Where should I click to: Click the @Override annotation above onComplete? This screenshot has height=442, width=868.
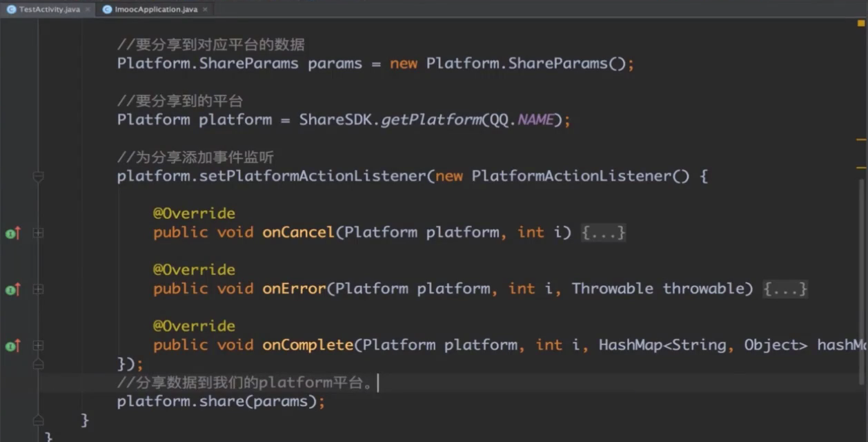tap(194, 326)
